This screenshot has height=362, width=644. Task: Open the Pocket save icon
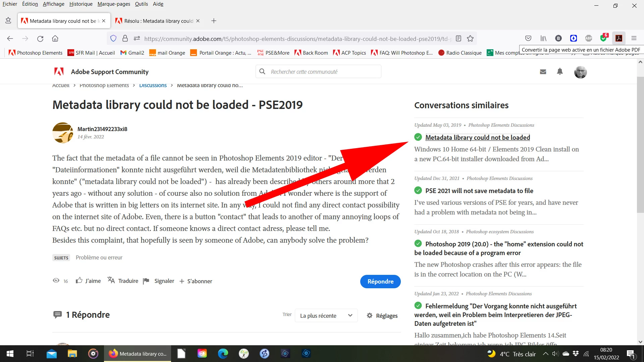528,38
